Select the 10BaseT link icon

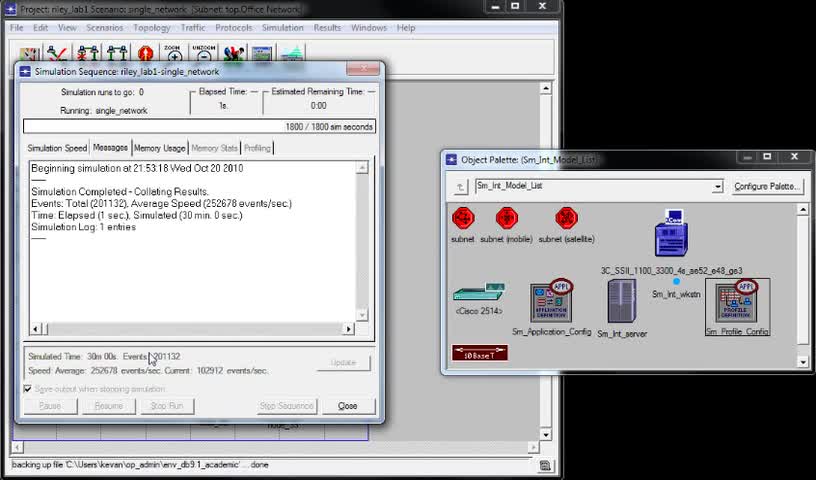[480, 353]
